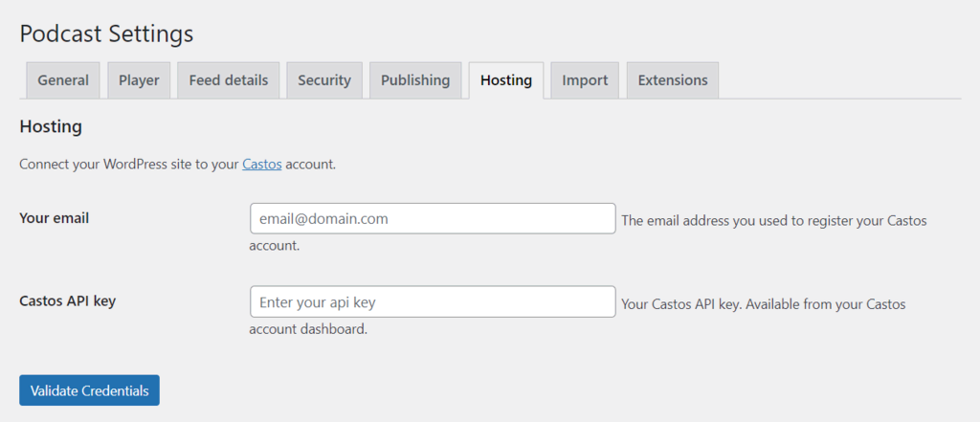Go to the Security tab
Image resolution: width=980 pixels, height=422 pixels.
pos(324,80)
